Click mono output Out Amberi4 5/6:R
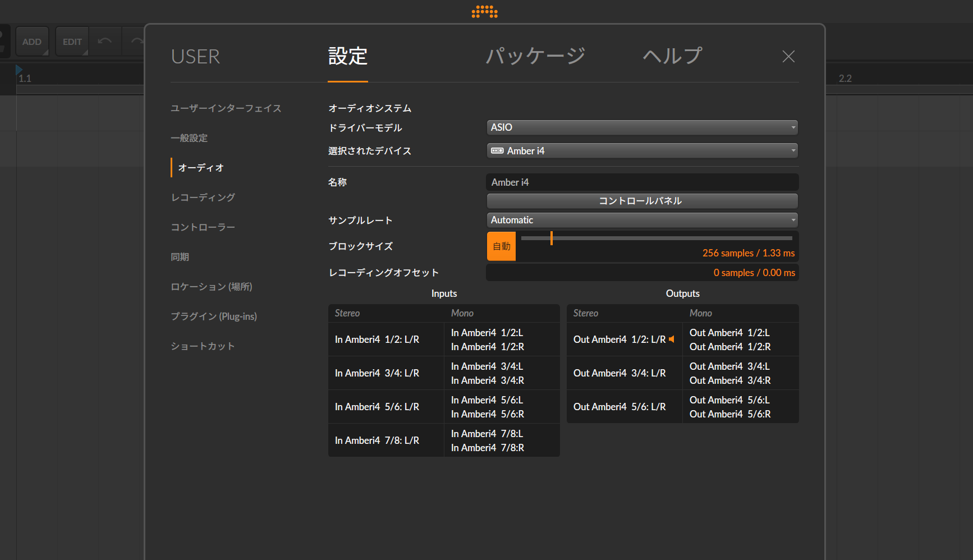The height and width of the screenshot is (560, 973). pyautogui.click(x=730, y=414)
